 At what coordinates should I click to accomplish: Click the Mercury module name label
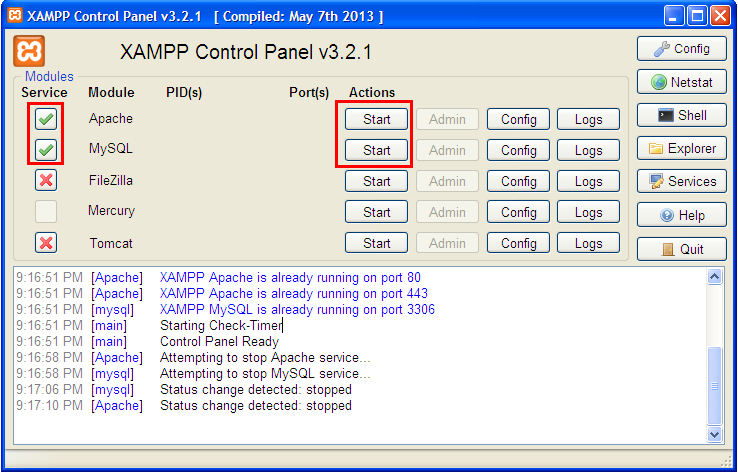click(111, 211)
